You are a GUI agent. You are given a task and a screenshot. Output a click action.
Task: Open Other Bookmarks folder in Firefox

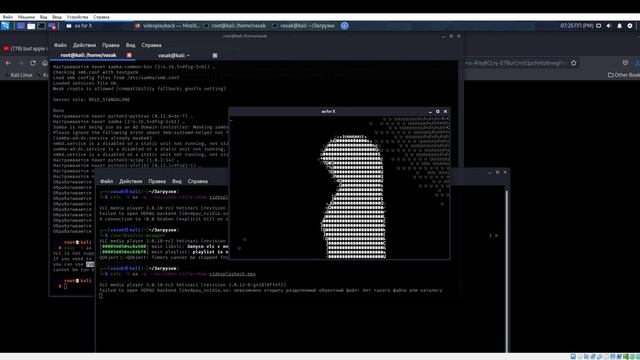click(624, 75)
